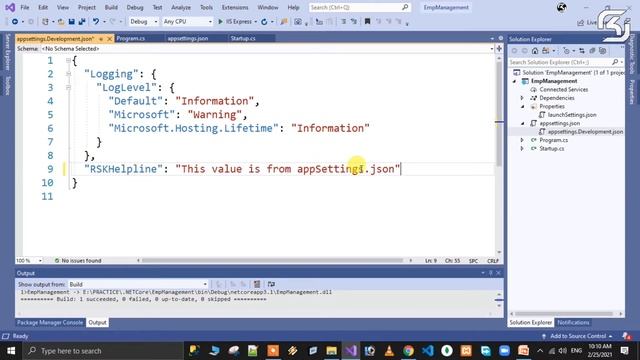Open the Windows Start menu

pyautogui.click(x=11, y=351)
